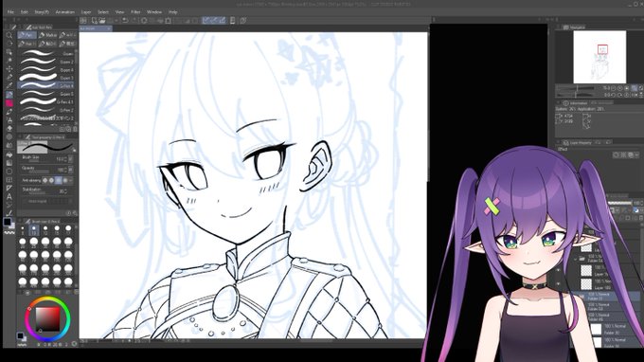Select the Move Layer four-arrow tool

[x=9, y=69]
